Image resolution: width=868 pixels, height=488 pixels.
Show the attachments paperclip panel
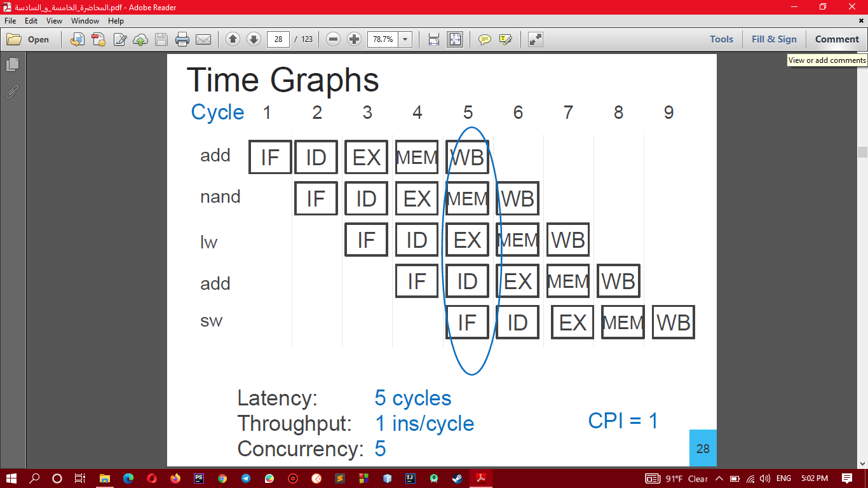[x=12, y=92]
